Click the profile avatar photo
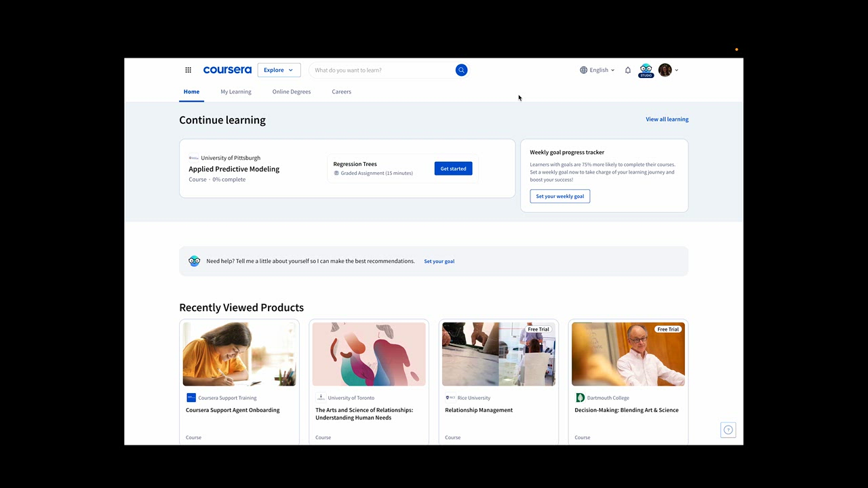The height and width of the screenshot is (488, 868). [665, 70]
